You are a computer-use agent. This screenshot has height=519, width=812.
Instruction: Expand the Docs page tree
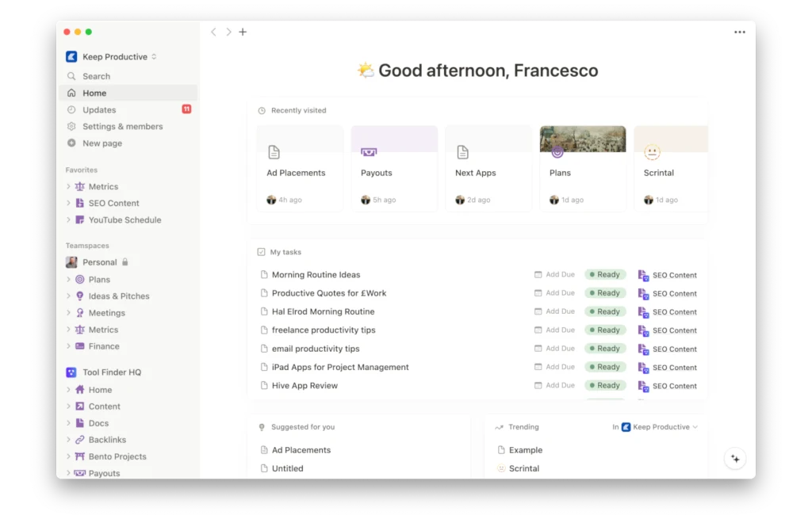pos(68,423)
